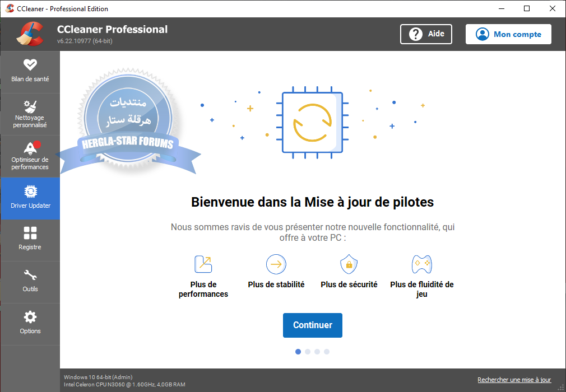Open the Options gear section

tap(30, 324)
